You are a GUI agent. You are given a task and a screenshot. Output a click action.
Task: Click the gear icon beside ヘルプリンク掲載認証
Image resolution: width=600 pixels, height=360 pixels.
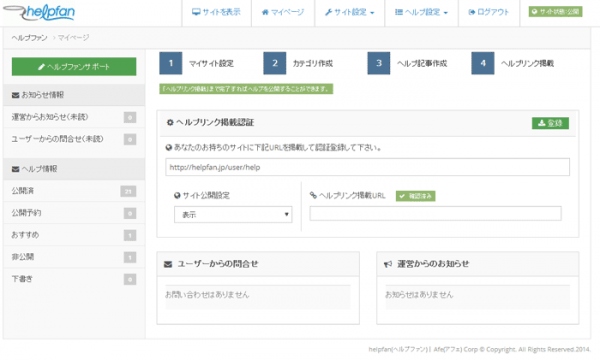[170, 123]
